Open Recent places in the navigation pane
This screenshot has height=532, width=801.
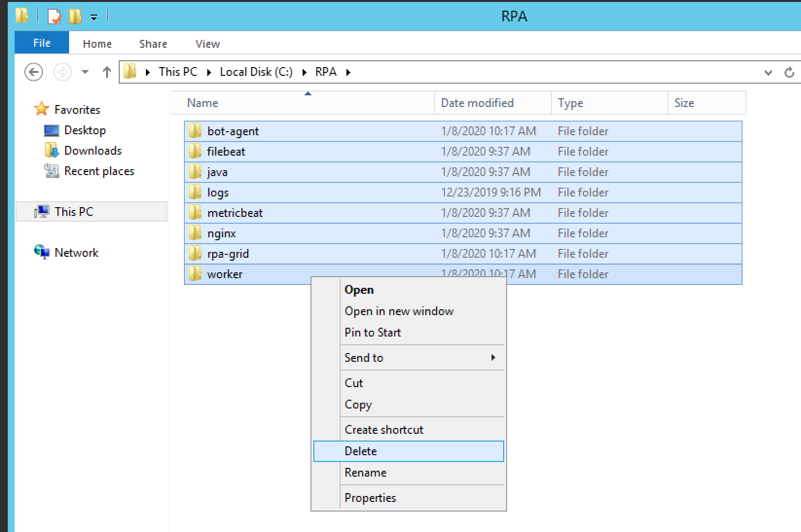coord(99,171)
